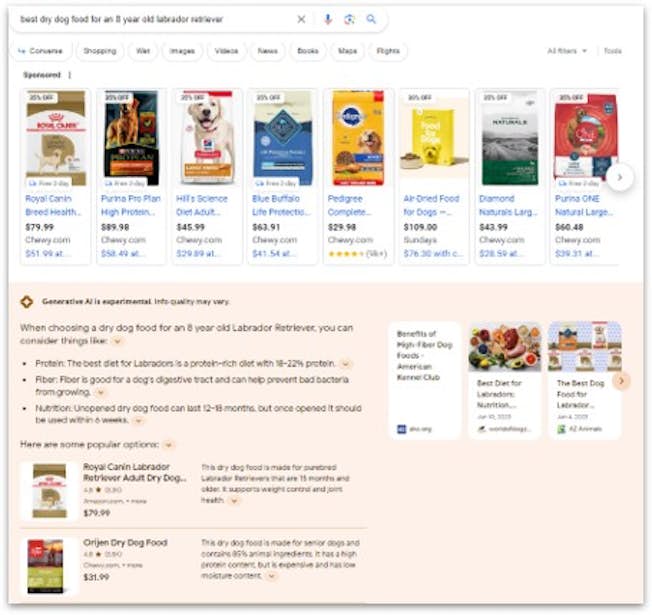This screenshot has height=615, width=652.
Task: Open the All filters dropdown
Action: point(567,51)
